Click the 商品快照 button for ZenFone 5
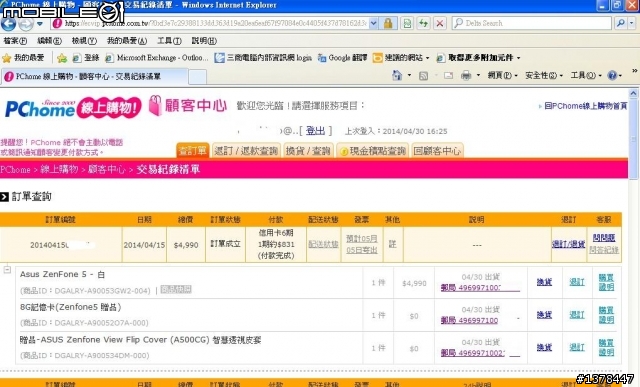 click(x=176, y=289)
